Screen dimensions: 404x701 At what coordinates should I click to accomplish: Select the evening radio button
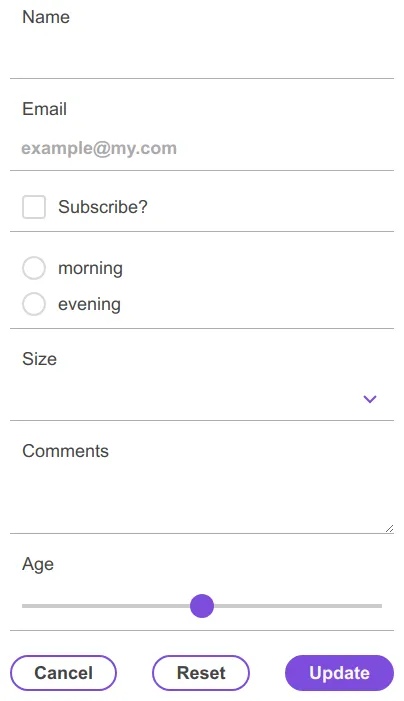pos(34,304)
